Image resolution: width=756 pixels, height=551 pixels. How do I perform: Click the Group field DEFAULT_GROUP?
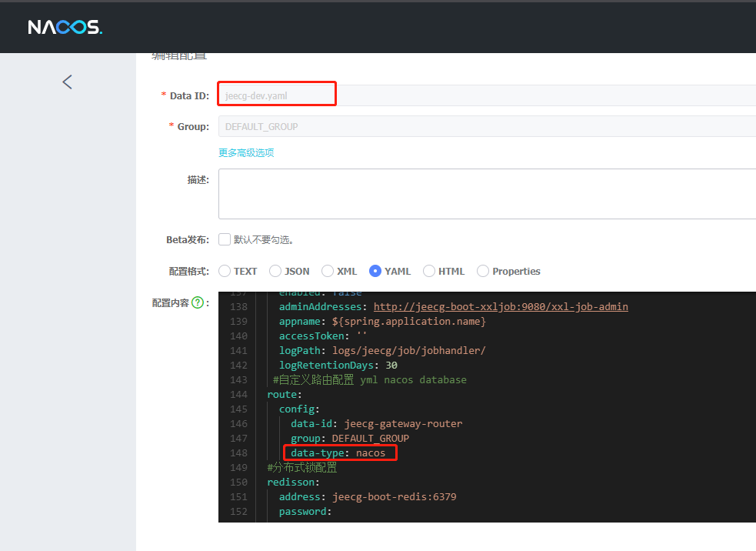pyautogui.click(x=487, y=126)
